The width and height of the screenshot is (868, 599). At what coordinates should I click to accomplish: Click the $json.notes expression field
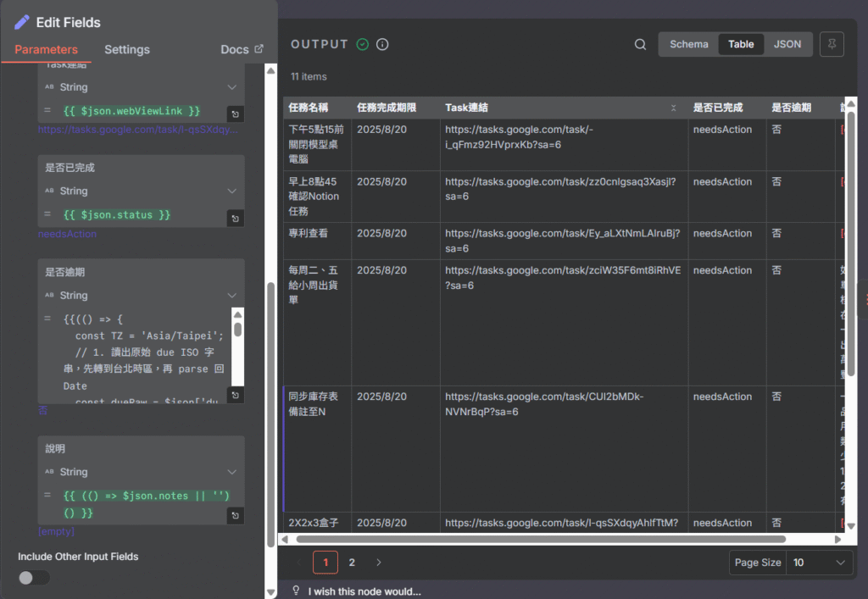click(x=145, y=504)
